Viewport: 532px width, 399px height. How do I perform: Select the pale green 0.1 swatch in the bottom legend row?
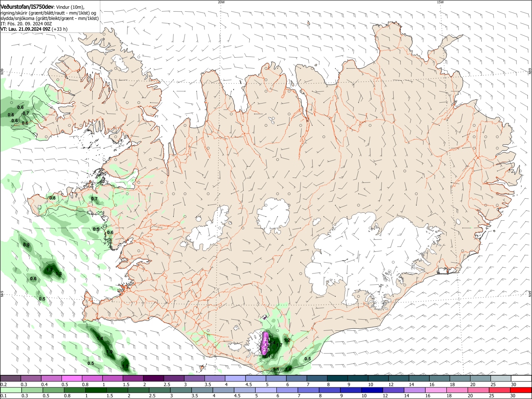[x=10, y=390]
